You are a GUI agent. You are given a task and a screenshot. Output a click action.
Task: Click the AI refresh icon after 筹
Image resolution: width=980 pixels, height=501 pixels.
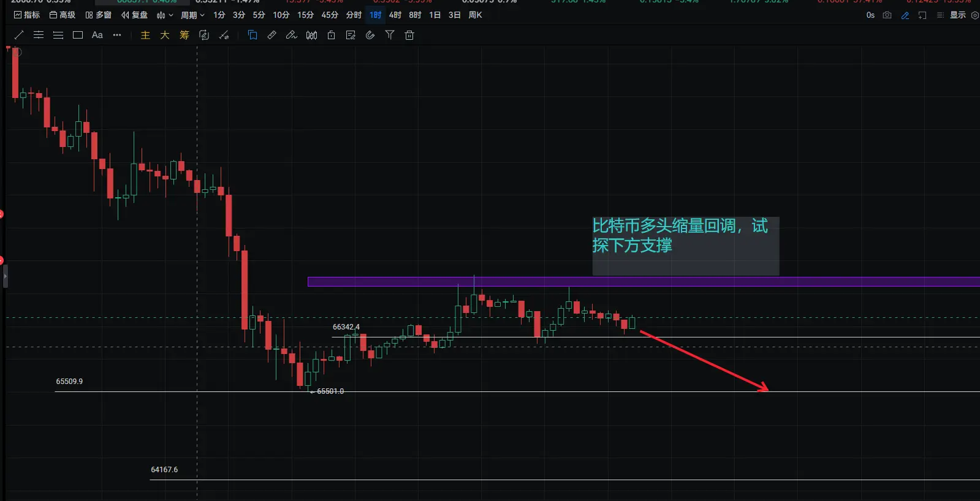coord(204,35)
